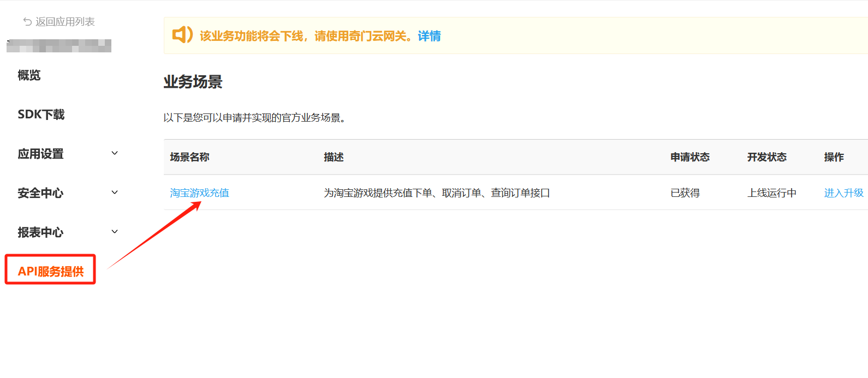
Task: Click the blurred application name in sidebar
Action: coord(59,46)
